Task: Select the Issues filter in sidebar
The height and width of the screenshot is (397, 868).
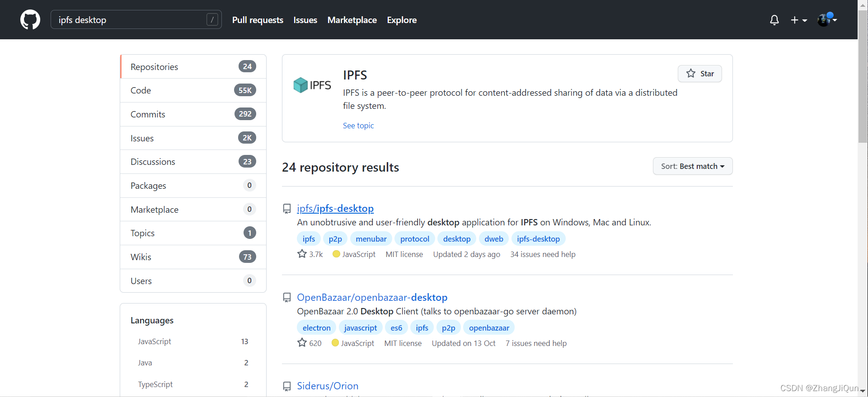Action: pyautogui.click(x=193, y=138)
